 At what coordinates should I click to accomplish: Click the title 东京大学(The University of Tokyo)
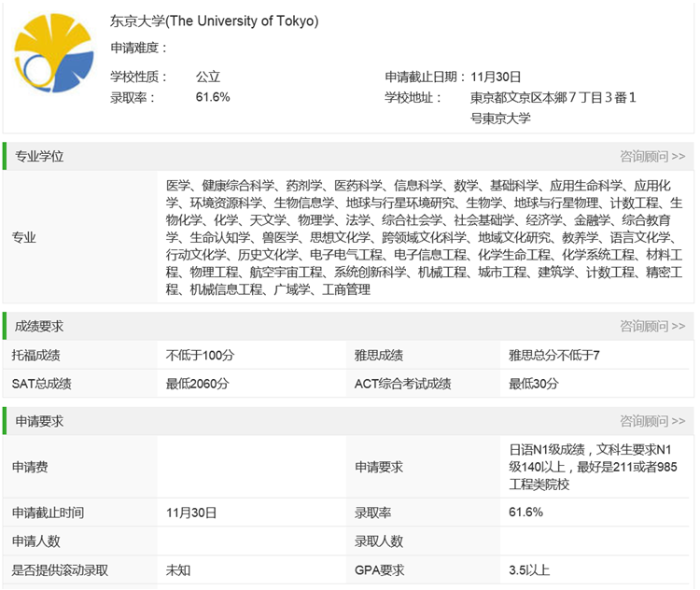215,21
